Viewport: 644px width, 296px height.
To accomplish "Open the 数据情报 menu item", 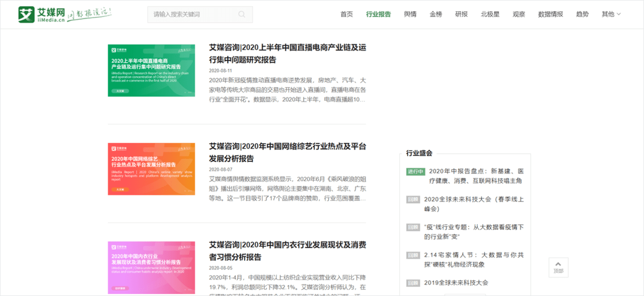I will 551,14.
